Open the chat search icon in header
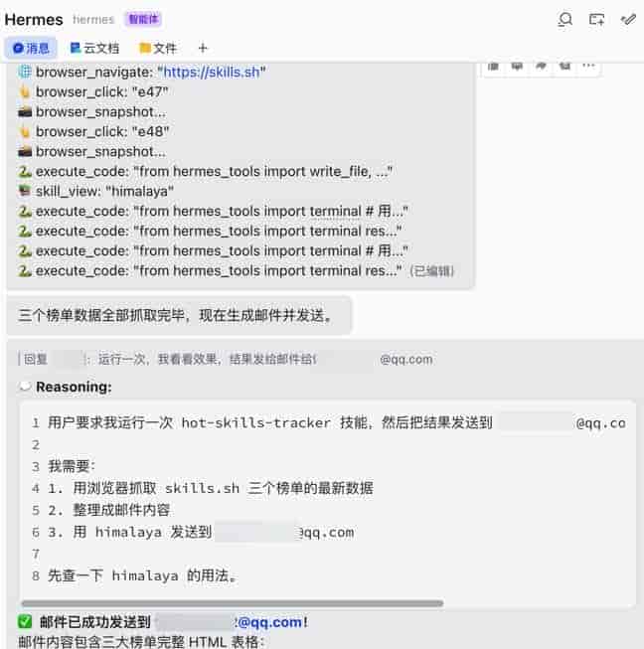644x649 pixels. click(x=564, y=20)
